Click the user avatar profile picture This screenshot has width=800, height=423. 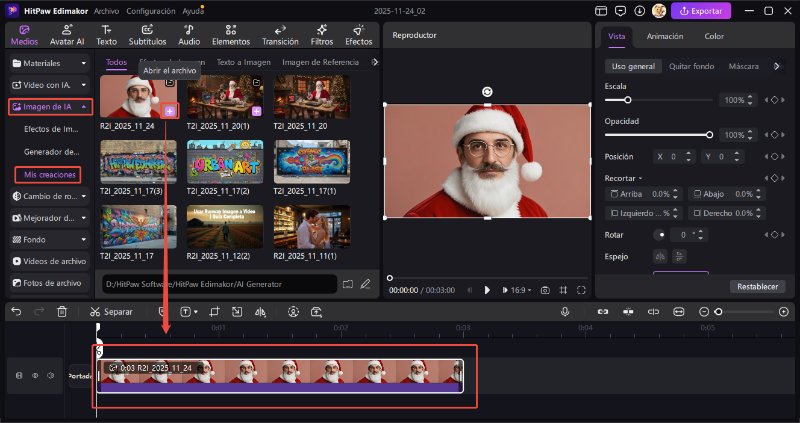coord(659,11)
